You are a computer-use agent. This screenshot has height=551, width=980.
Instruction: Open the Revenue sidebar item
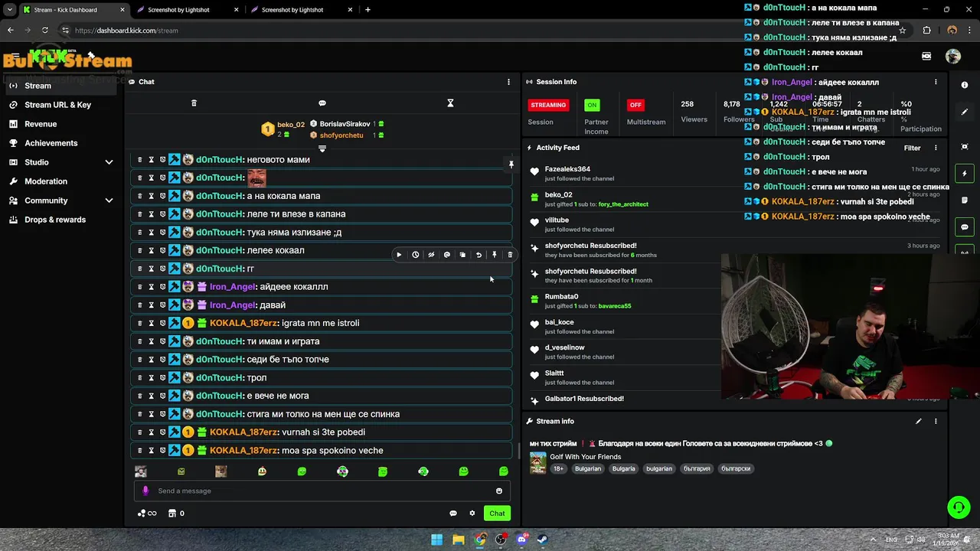point(63,124)
